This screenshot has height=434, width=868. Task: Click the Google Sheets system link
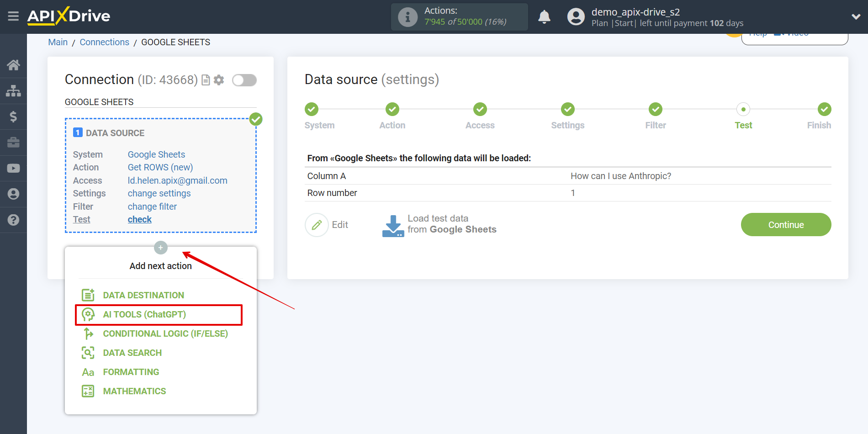(156, 154)
